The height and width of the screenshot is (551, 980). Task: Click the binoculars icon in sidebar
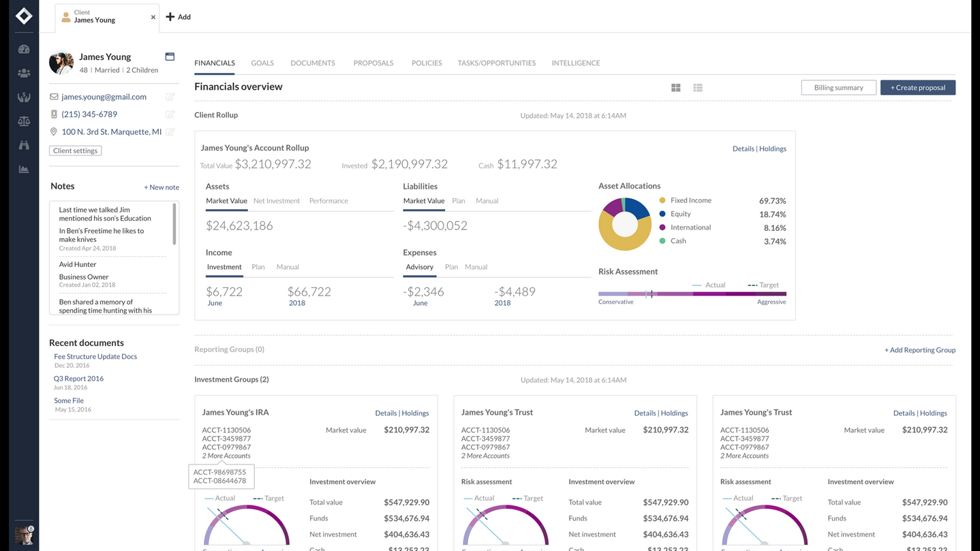coord(24,145)
